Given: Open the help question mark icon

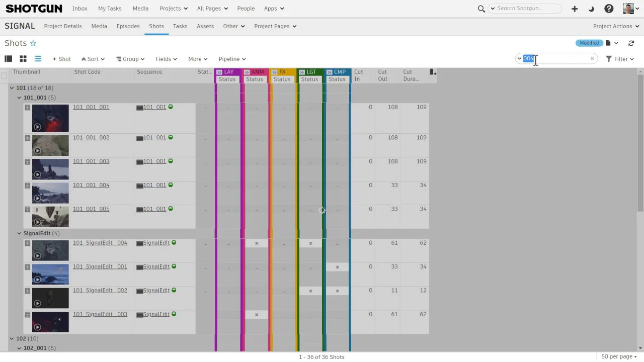Looking at the screenshot, I should tap(609, 9).
